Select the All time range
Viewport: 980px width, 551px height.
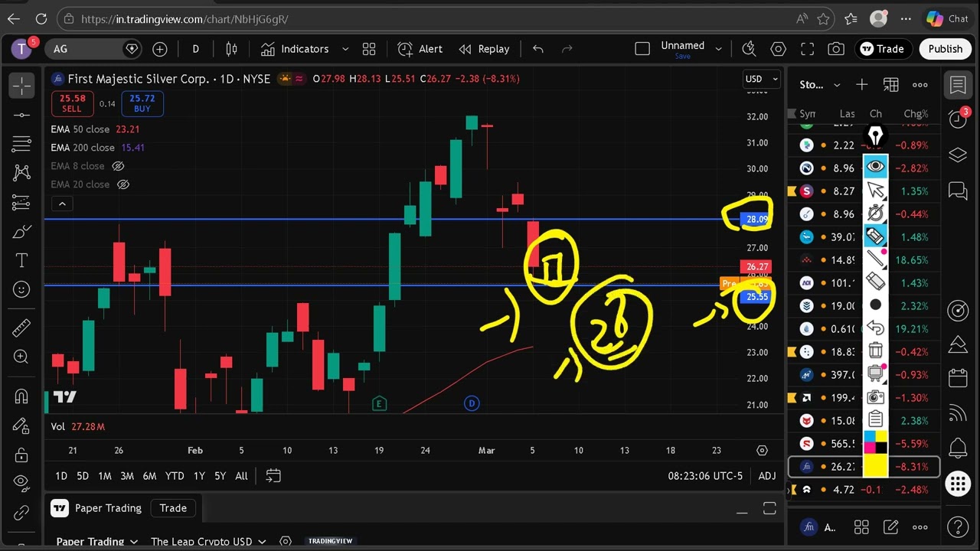tap(241, 476)
